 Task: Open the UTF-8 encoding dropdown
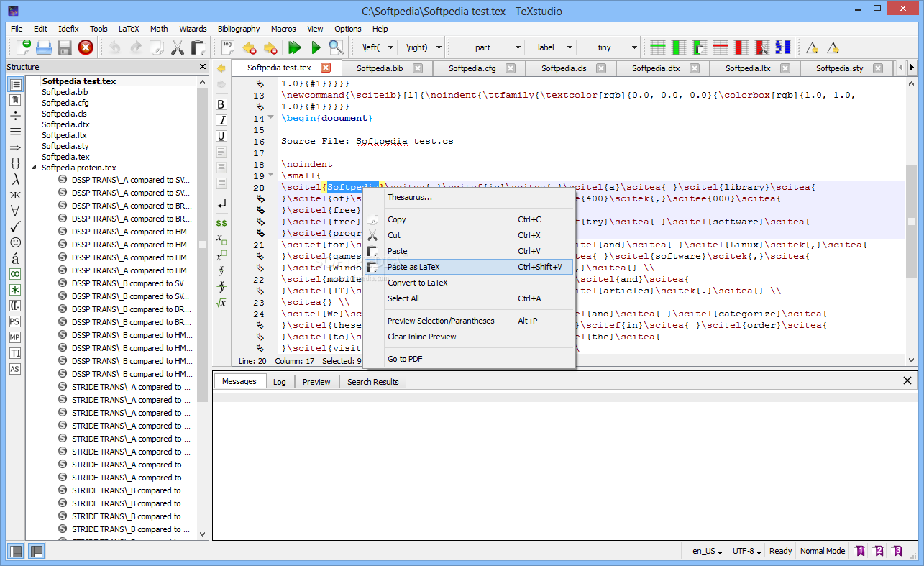tap(746, 551)
